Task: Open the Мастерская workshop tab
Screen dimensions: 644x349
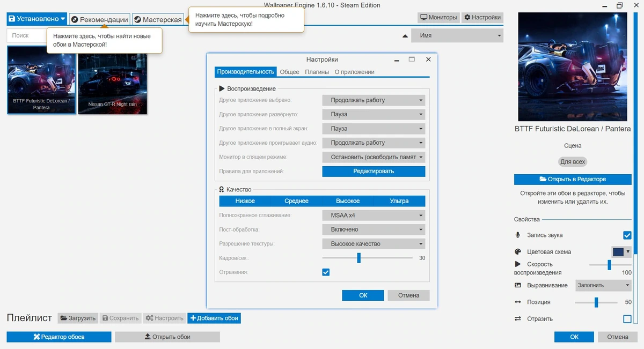Action: 158,19
